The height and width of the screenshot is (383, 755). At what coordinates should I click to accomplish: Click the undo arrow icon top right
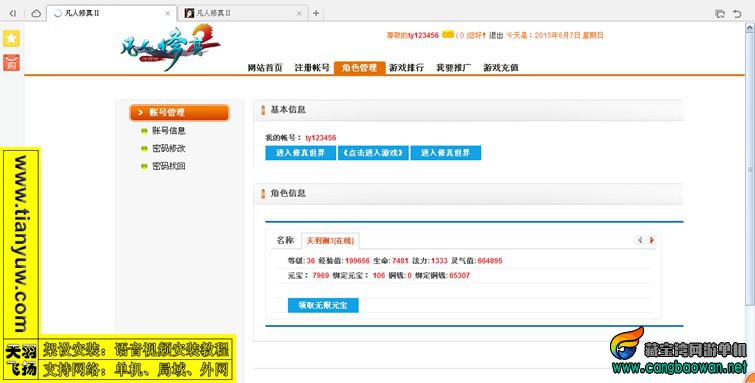[737, 13]
